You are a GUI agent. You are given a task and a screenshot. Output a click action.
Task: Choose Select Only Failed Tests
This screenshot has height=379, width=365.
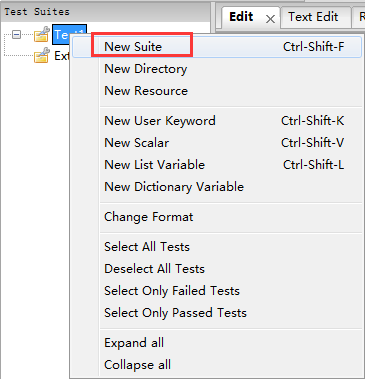pos(217,291)
